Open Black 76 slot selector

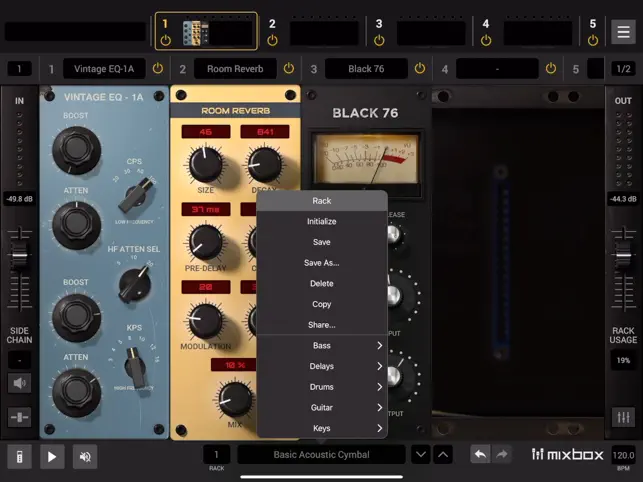tap(366, 69)
